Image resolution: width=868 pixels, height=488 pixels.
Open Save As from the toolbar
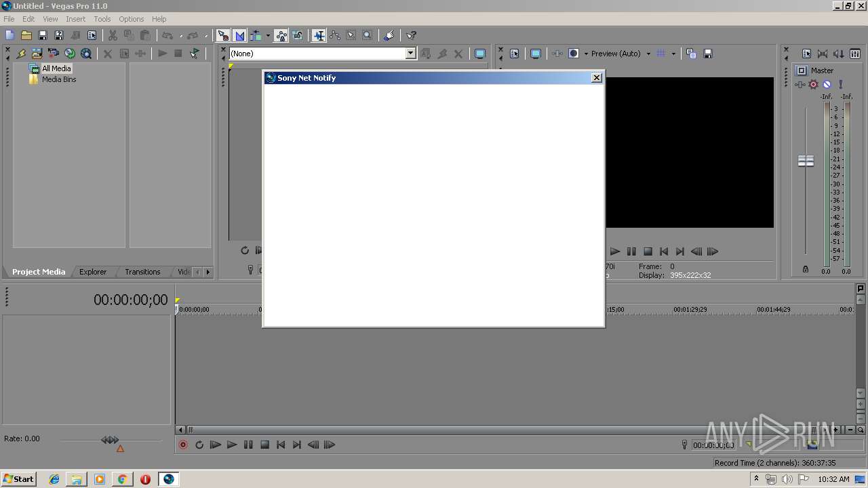pyautogui.click(x=58, y=35)
